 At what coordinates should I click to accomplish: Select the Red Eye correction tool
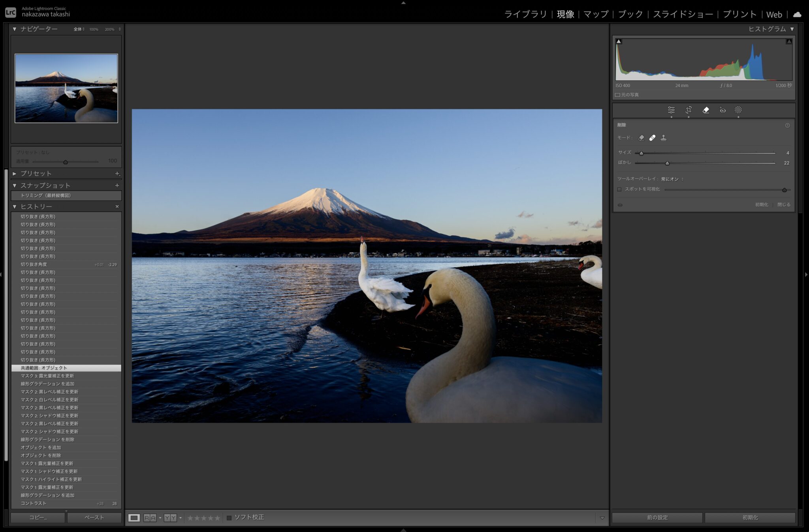[x=722, y=110]
